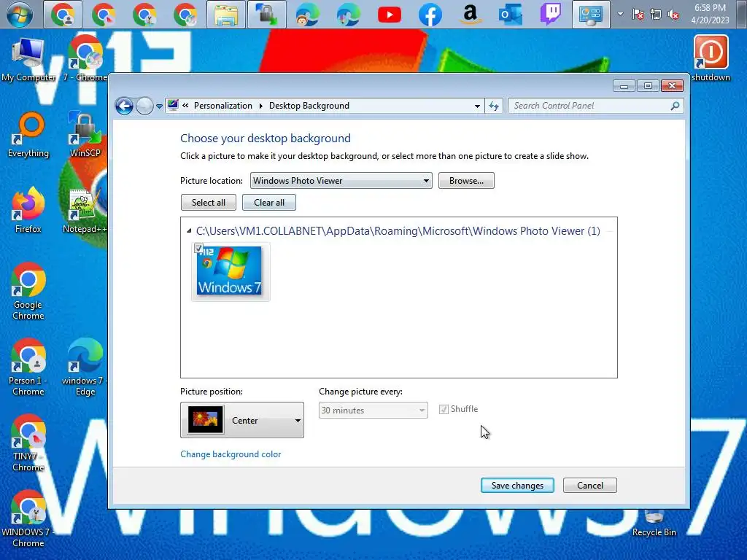Launch YouTube from the taskbar
The height and width of the screenshot is (560, 747).
pos(390,15)
